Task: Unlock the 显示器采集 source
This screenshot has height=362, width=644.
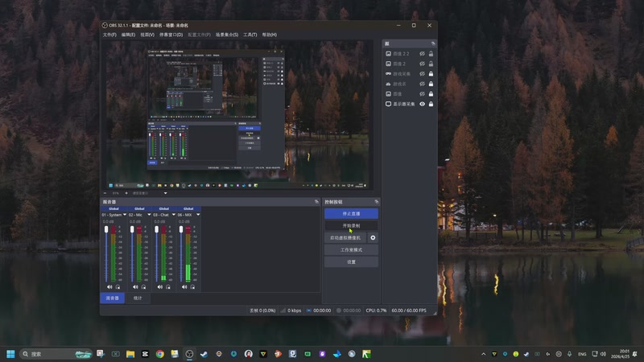Action: [x=431, y=104]
